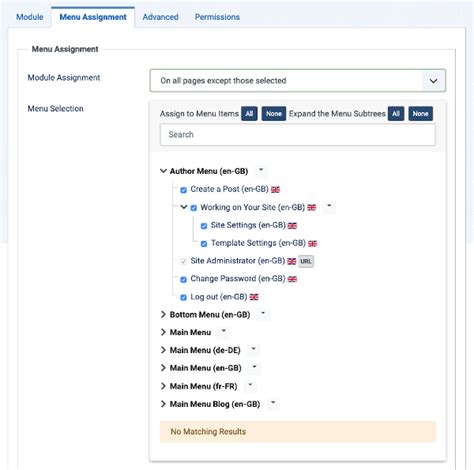
Task: Expand the Main Menu tree
Action: [x=163, y=332]
